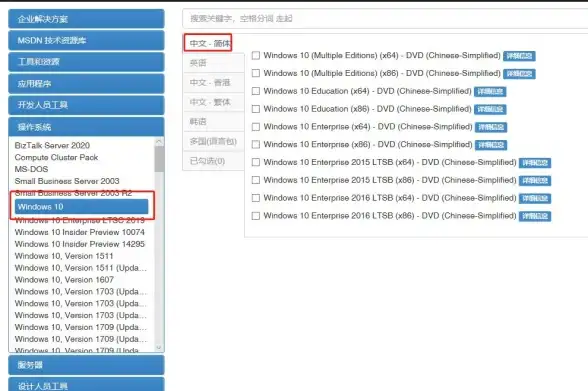
Task: Check Windows 10 Multiple Editions x86 DVD
Action: [256, 73]
